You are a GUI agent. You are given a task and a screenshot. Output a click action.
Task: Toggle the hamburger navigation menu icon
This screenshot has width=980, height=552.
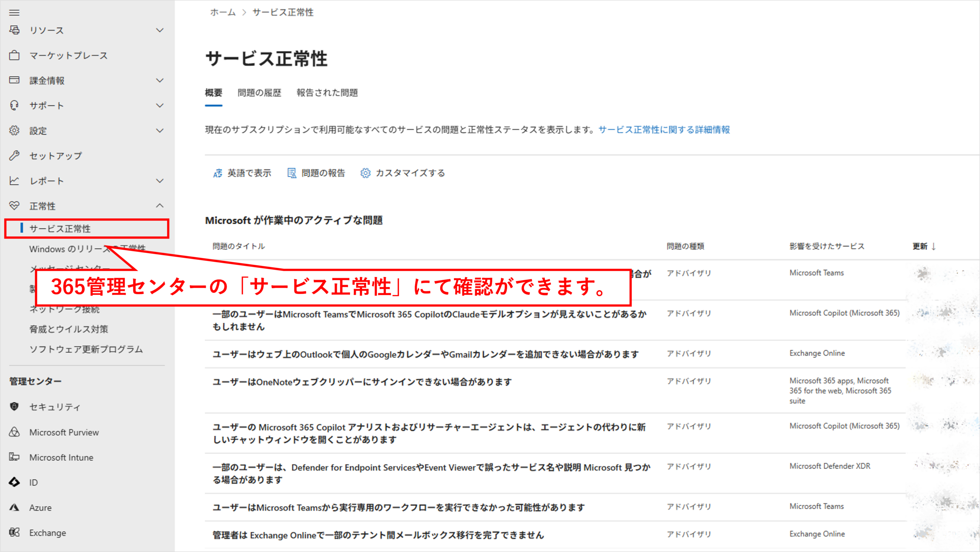[x=14, y=13]
